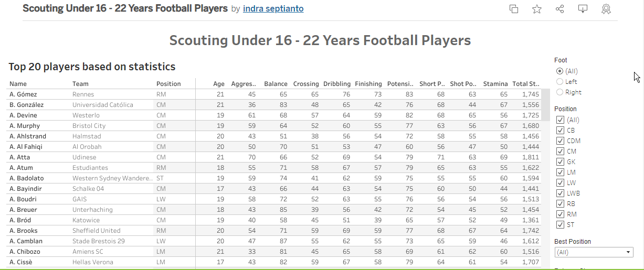This screenshot has width=644, height=270.
Task: Click the Dribbling column header
Action: [x=336, y=84]
